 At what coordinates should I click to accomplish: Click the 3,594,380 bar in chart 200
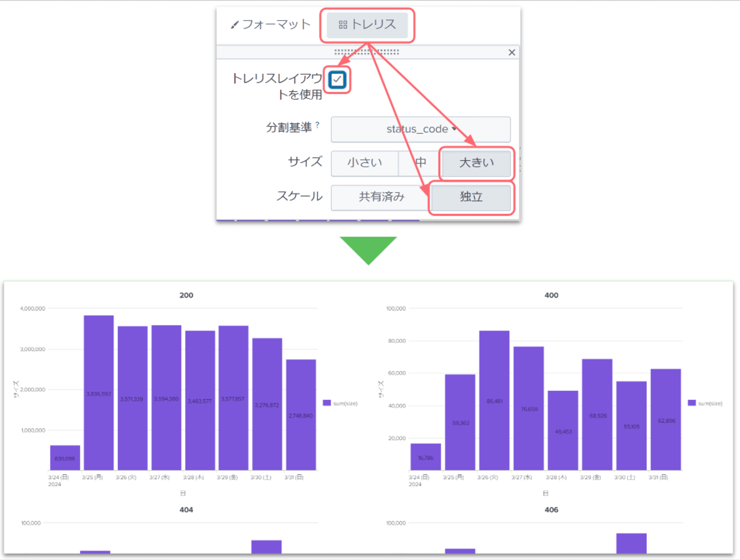[x=166, y=398]
